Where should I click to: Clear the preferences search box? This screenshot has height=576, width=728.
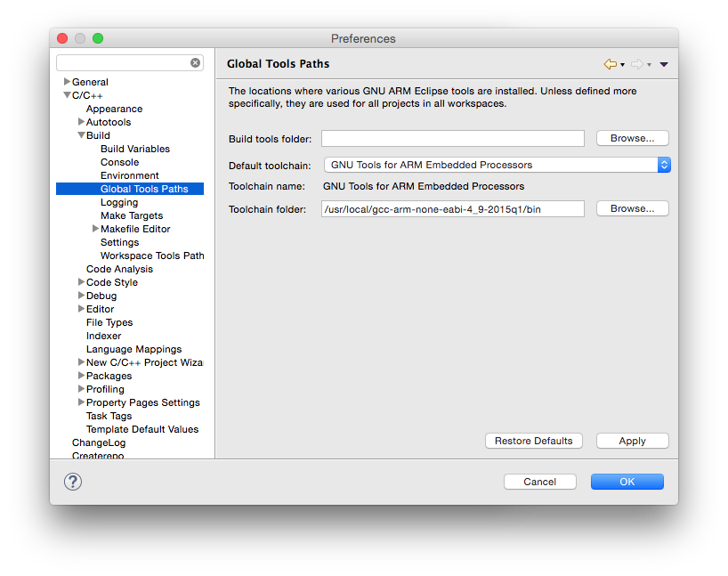(195, 62)
